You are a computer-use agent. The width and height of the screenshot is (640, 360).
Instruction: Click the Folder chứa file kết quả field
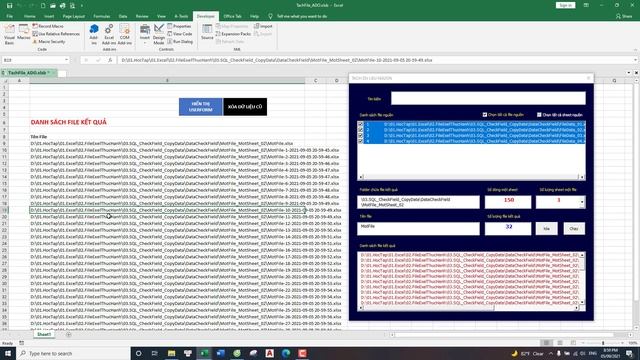point(418,202)
